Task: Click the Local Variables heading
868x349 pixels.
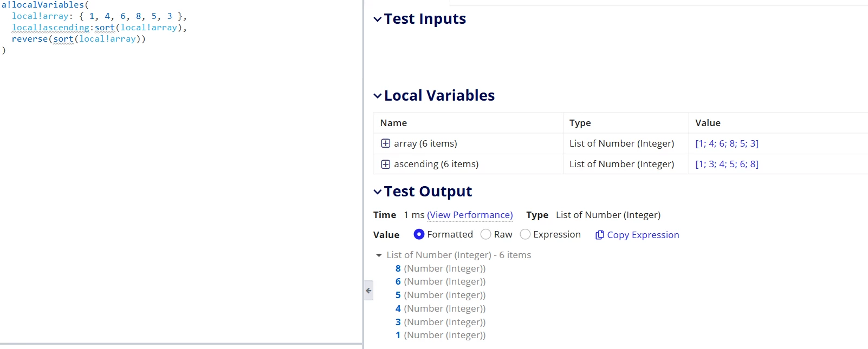Action: (439, 96)
